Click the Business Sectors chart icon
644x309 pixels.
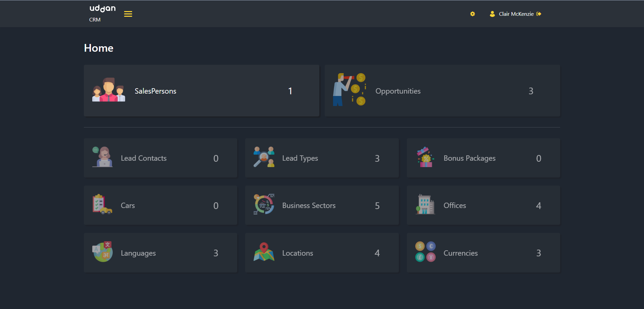(264, 204)
